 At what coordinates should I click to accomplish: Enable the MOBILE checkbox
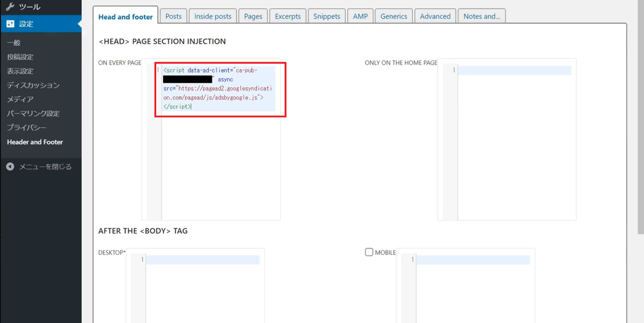(x=369, y=252)
